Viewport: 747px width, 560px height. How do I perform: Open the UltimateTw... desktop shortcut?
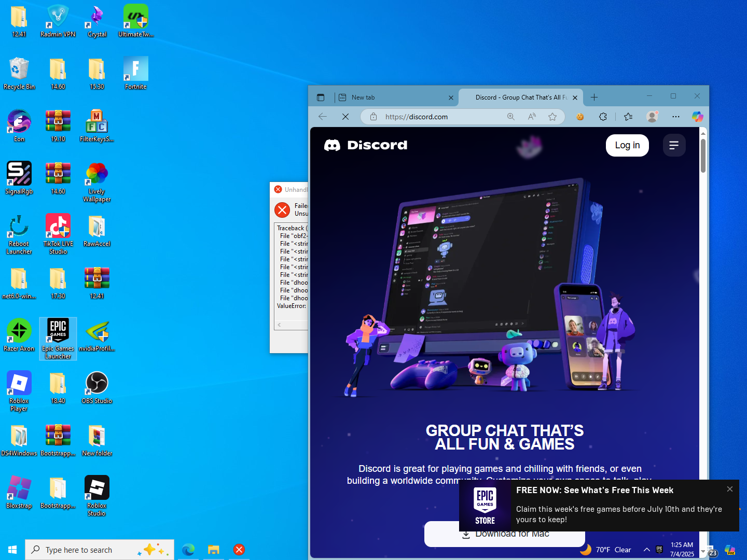click(136, 21)
